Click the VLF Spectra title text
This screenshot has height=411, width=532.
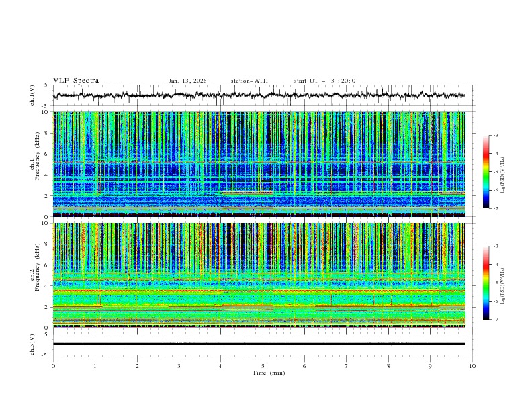tap(76, 81)
